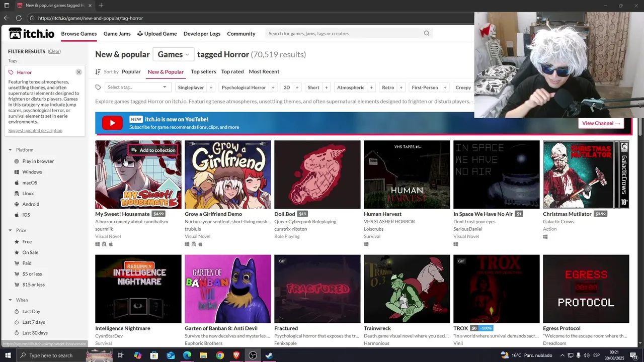The image size is (644, 362).
Task: Click the sort-by lines icon
Action: [98, 72]
